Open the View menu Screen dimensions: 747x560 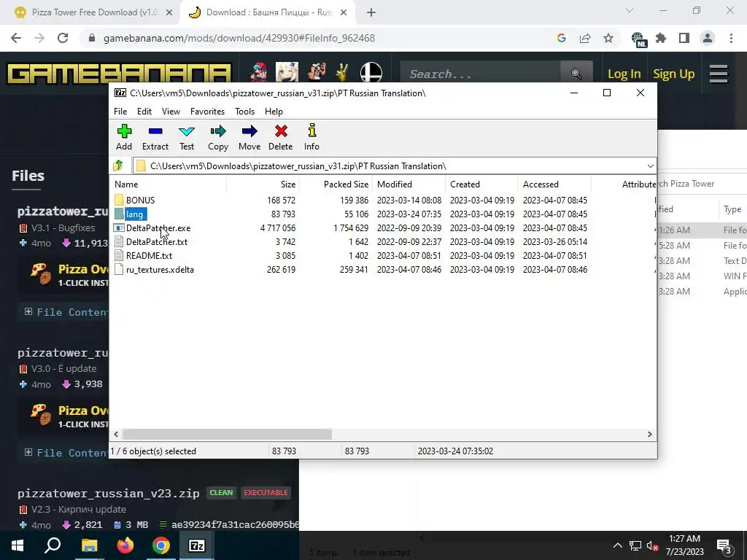pos(171,112)
